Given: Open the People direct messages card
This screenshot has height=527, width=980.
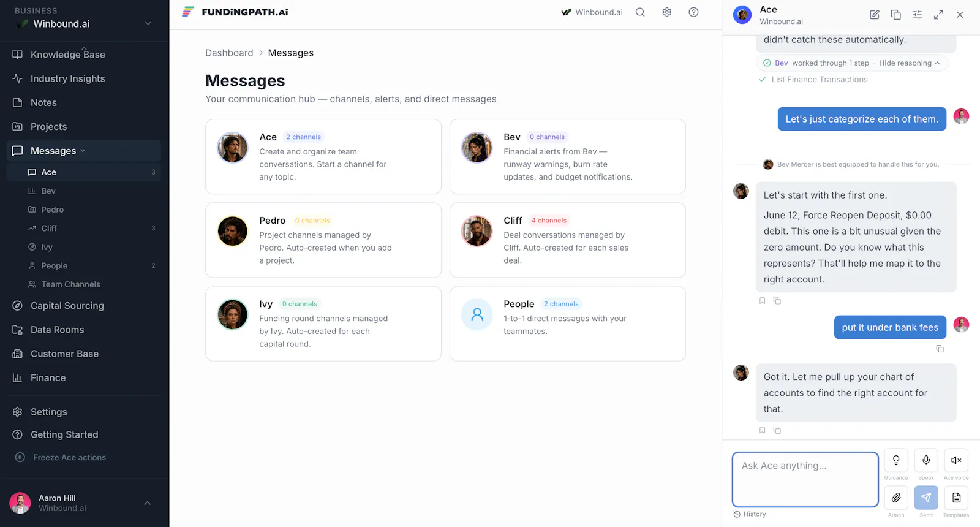Looking at the screenshot, I should coord(567,324).
